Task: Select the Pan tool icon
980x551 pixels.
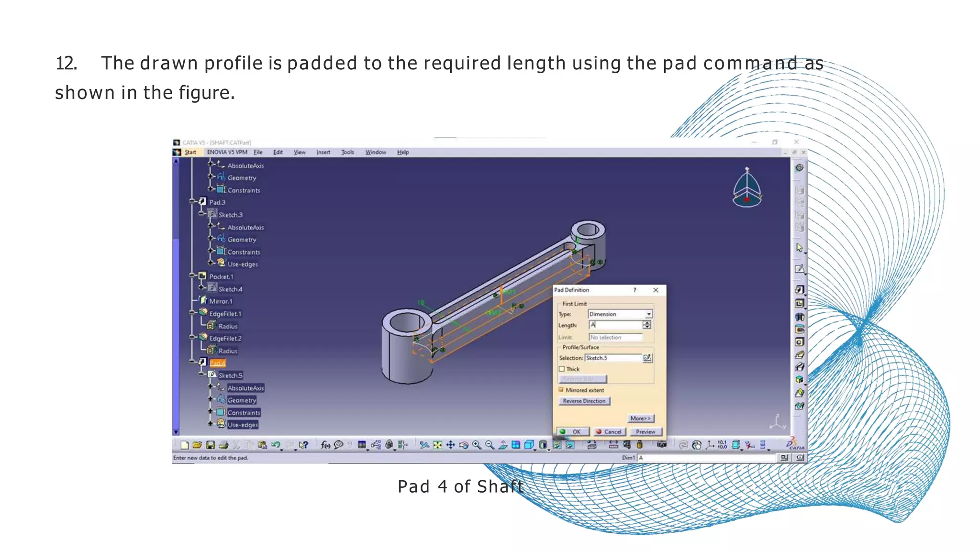Action: click(x=450, y=445)
